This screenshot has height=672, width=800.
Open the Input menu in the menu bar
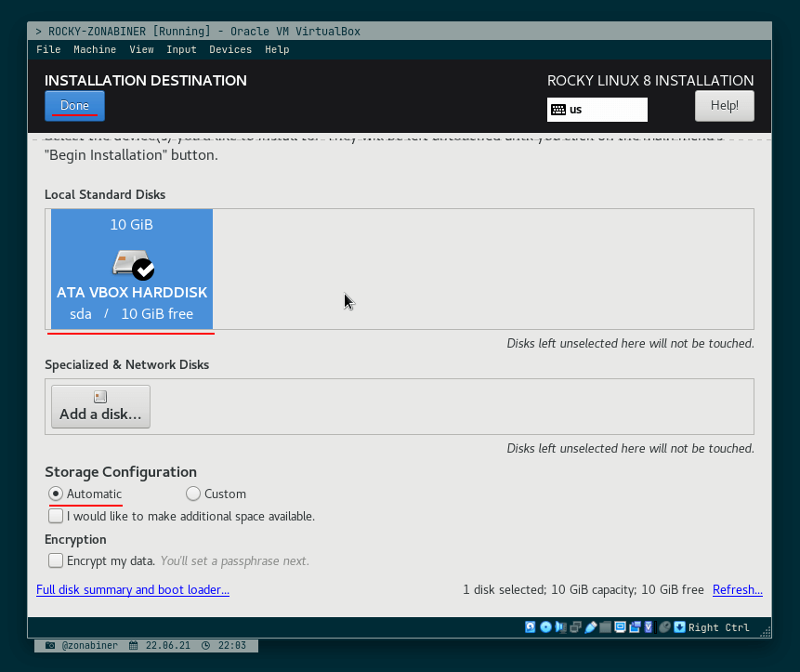(181, 49)
